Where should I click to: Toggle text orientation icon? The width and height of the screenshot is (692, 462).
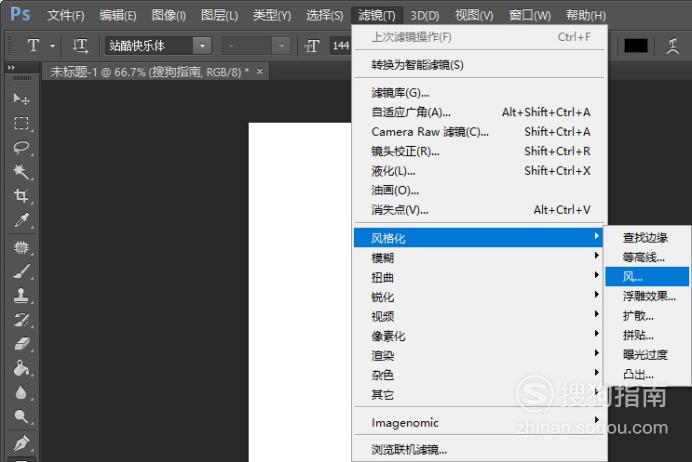tap(80, 45)
